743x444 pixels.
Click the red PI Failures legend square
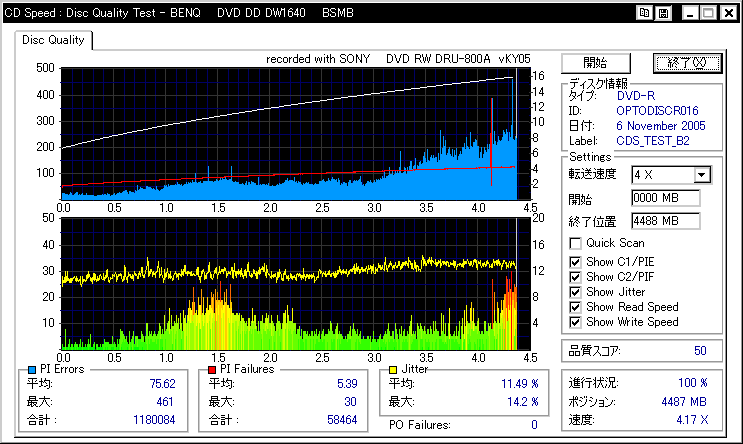coord(212,370)
